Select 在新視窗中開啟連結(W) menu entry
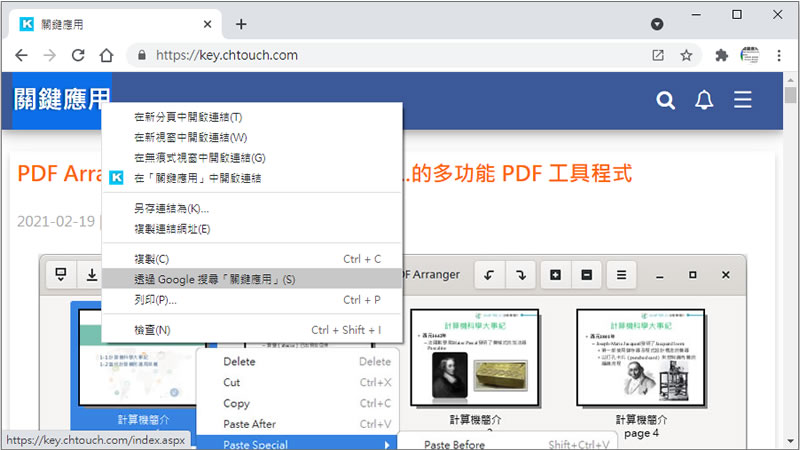Screen dimensions: 800x450 click(252, 137)
